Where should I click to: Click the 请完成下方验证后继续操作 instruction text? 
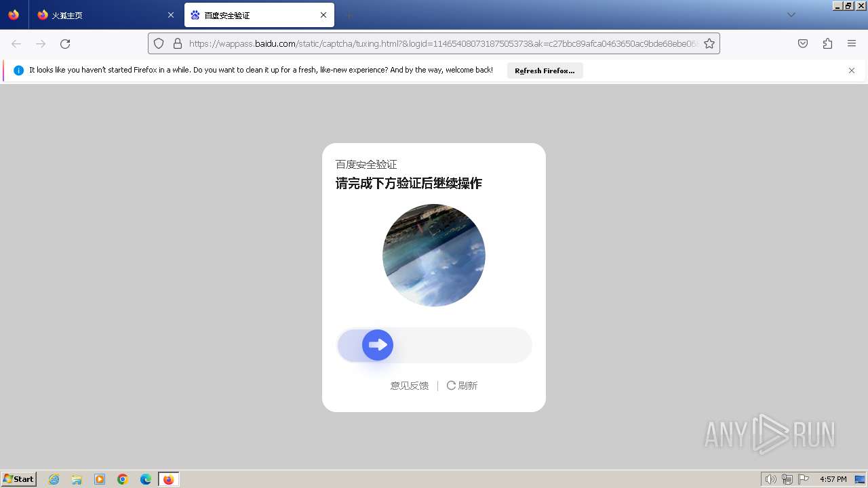tap(409, 183)
